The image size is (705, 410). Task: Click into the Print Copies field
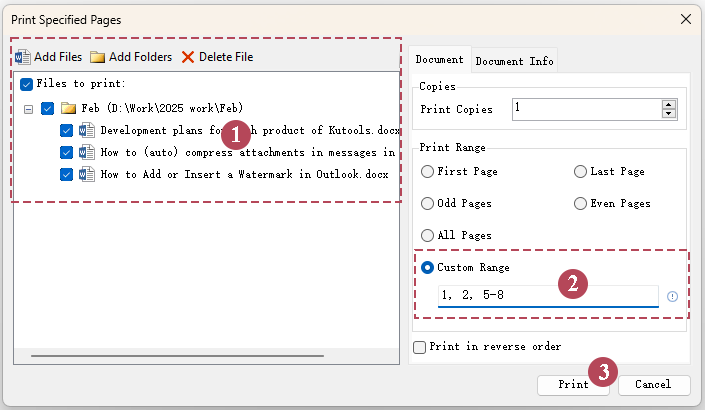587,109
